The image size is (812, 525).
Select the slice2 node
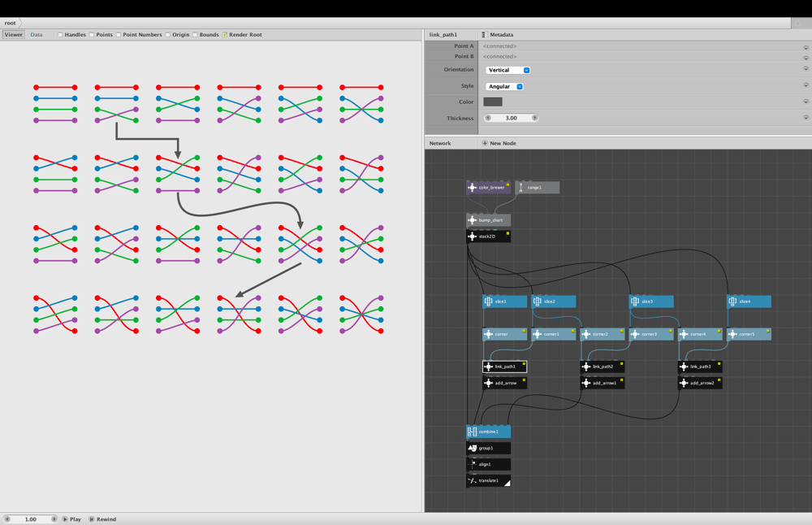554,302
